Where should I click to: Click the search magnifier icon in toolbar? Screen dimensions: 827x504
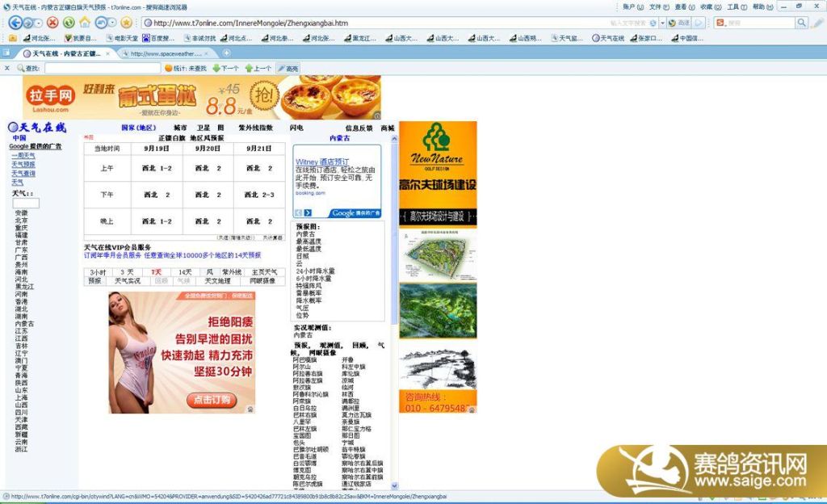(x=802, y=23)
